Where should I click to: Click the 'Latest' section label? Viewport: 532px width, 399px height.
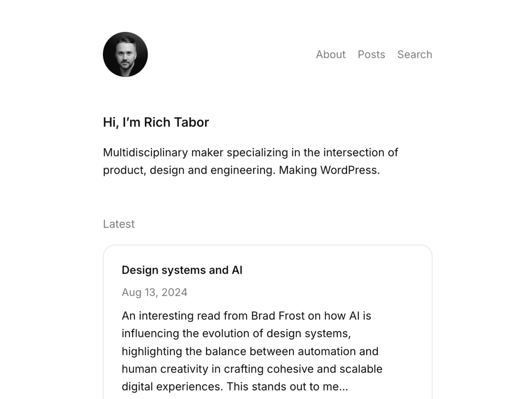coord(118,224)
